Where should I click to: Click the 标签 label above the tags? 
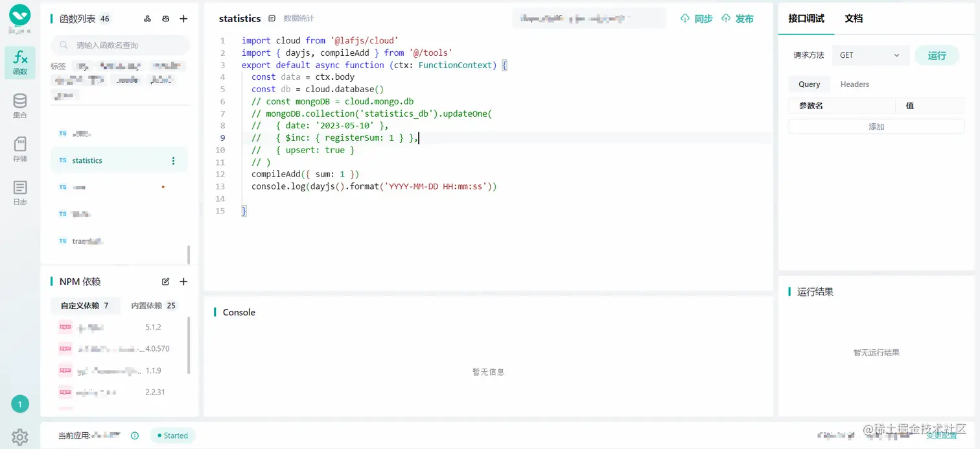pos(58,66)
